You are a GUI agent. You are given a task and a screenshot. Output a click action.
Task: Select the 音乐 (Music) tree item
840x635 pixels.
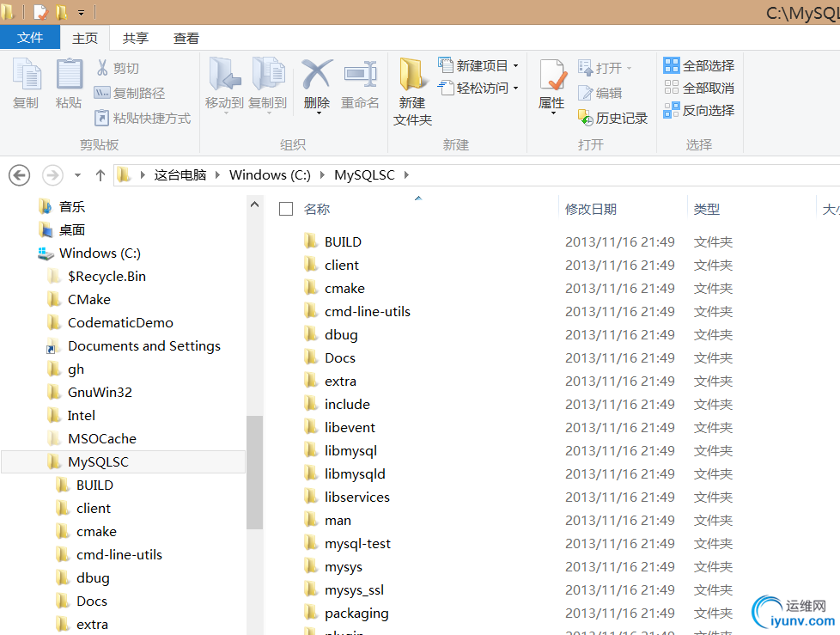click(72, 207)
